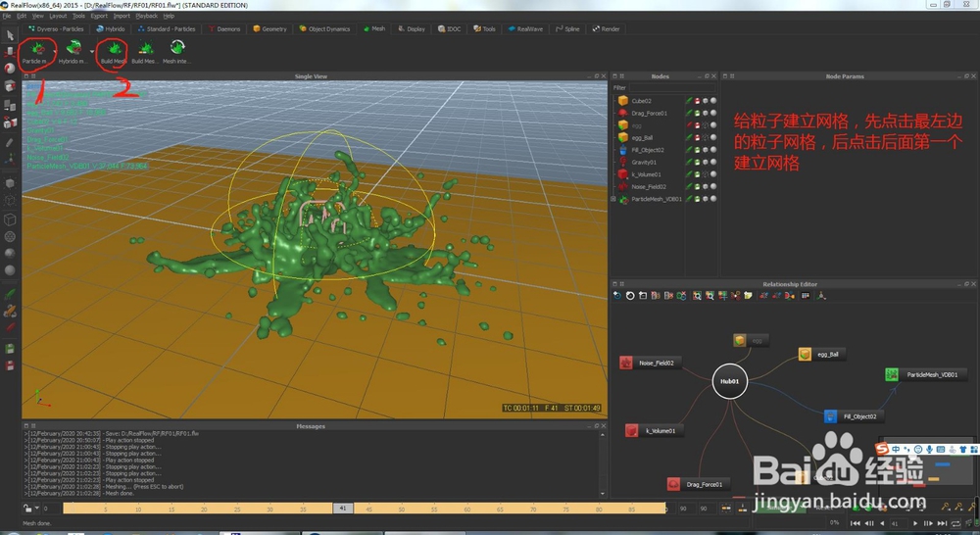Open the Playback menu
The image size is (980, 535).
[147, 16]
